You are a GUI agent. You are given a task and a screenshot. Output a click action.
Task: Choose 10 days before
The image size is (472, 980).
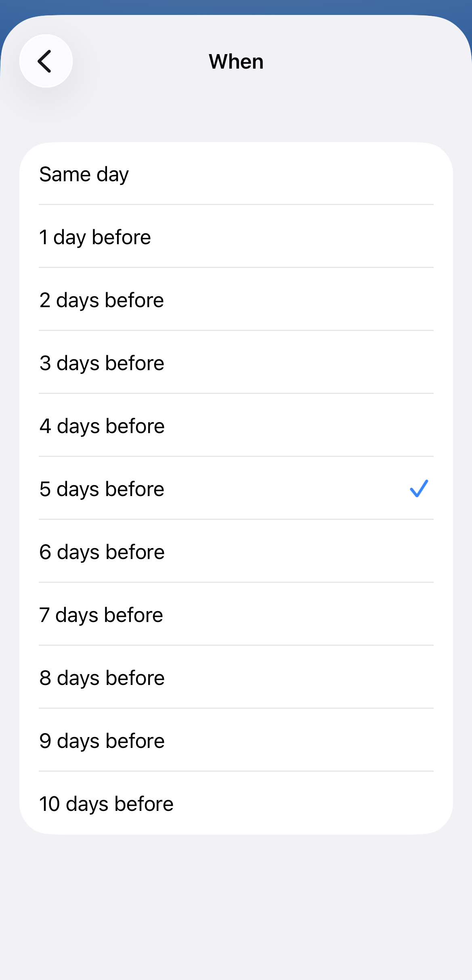236,803
